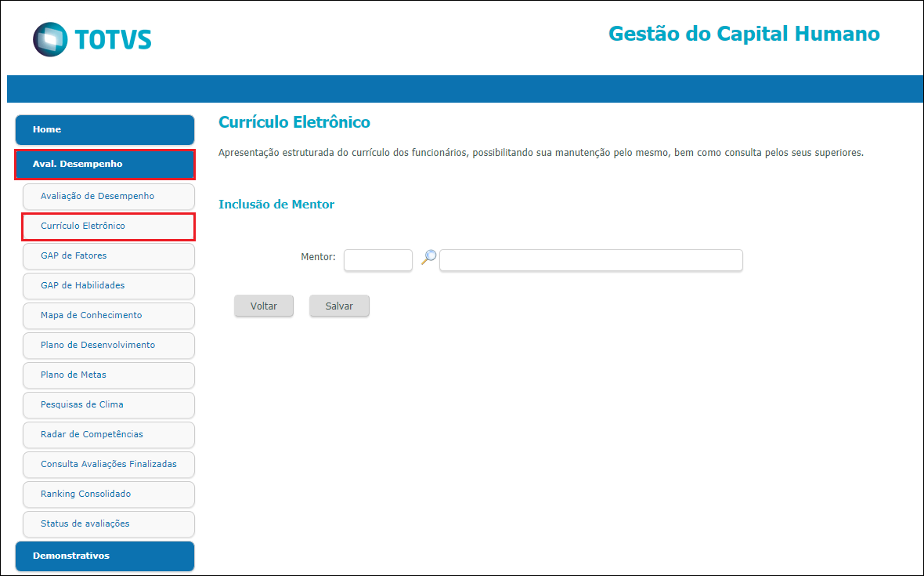Viewport: 924px width, 576px height.
Task: Click the TOTVS logo
Action: tap(92, 39)
